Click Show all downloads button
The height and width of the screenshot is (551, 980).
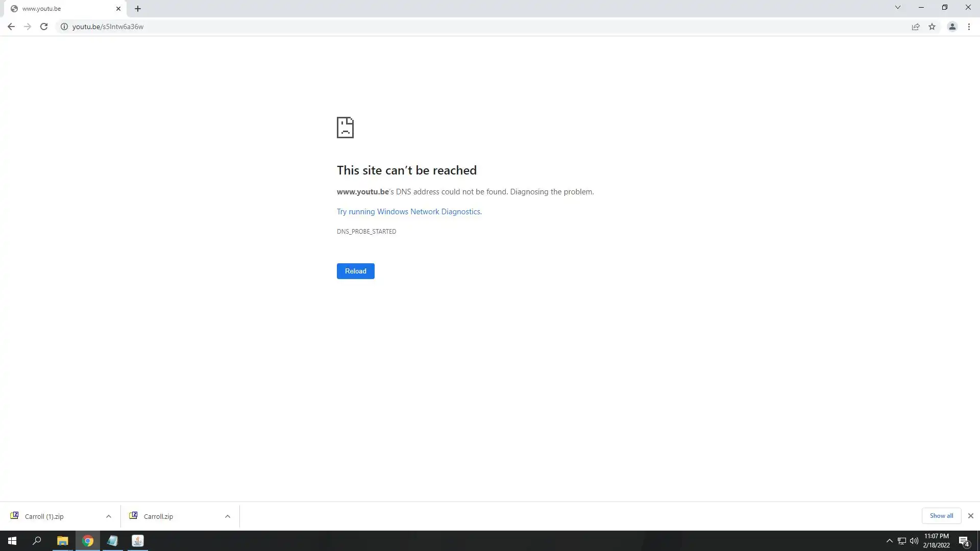click(x=941, y=516)
